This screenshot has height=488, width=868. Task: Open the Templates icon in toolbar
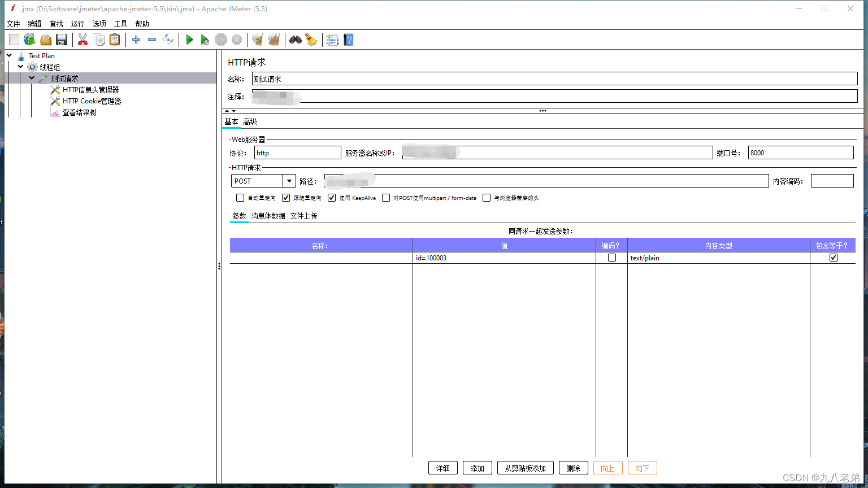[x=29, y=40]
